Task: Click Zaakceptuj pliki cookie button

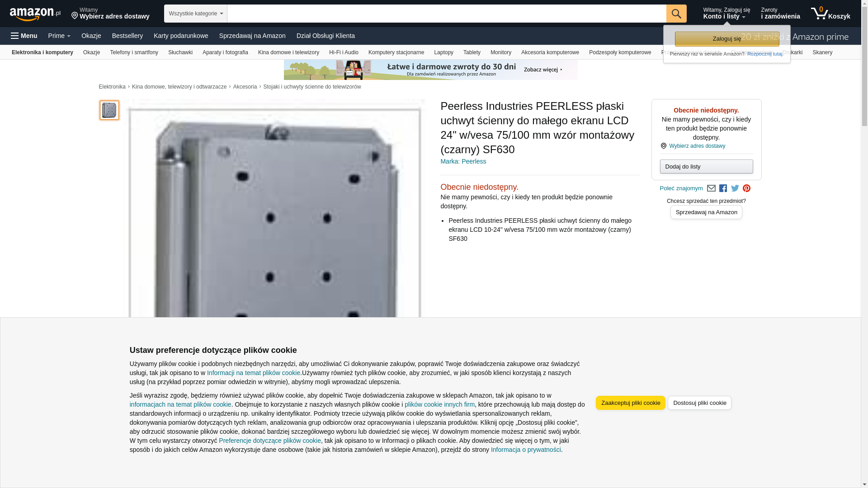Action: click(631, 403)
